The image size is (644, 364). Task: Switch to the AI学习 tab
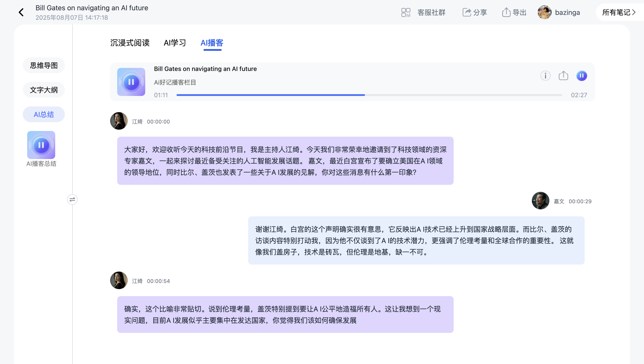pos(175,43)
